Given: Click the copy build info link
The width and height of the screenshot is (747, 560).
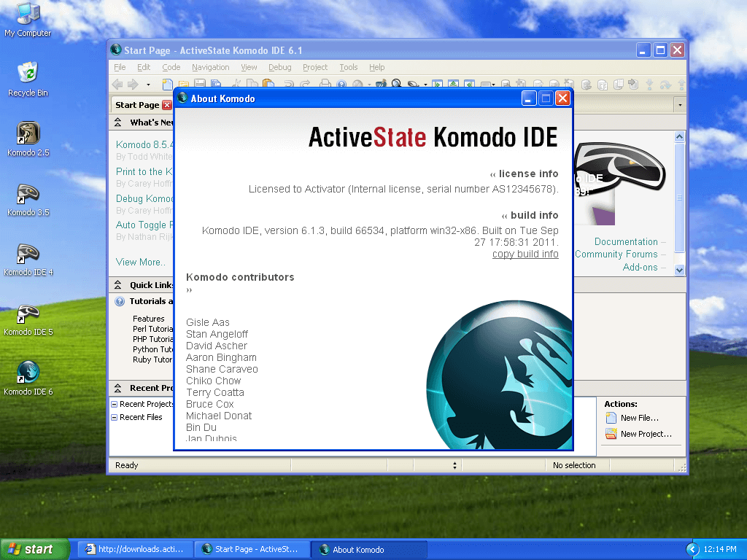Looking at the screenshot, I should point(525,254).
